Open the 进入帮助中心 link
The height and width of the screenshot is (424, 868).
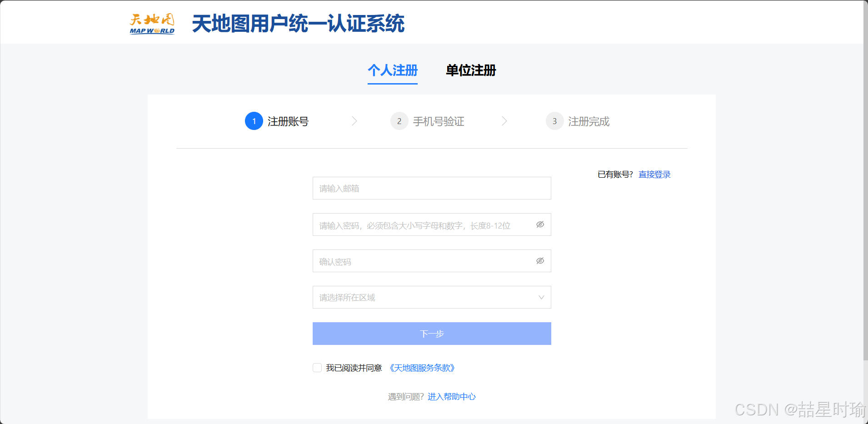point(452,397)
